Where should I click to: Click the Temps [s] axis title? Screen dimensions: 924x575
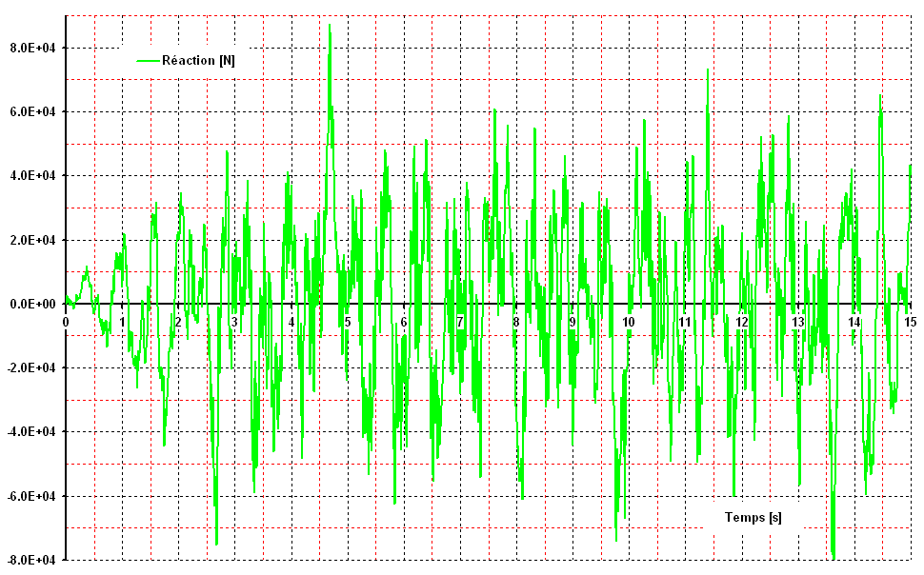pyautogui.click(x=753, y=518)
